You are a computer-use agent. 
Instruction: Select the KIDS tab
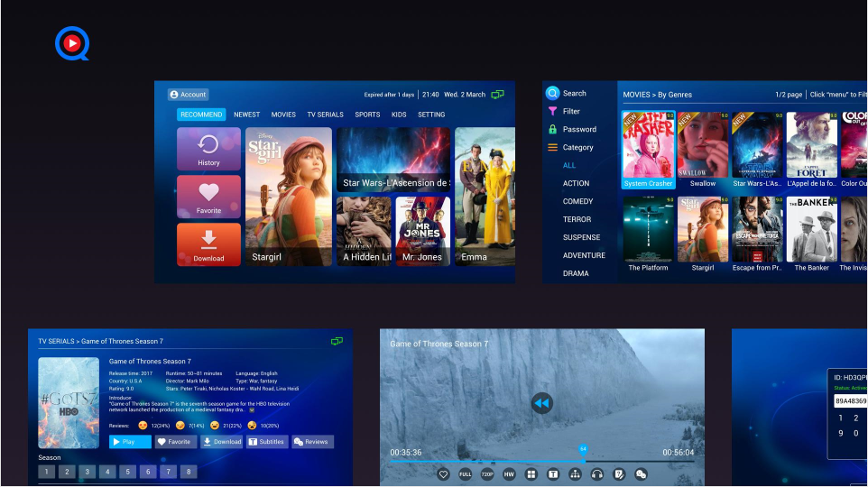pyautogui.click(x=399, y=115)
